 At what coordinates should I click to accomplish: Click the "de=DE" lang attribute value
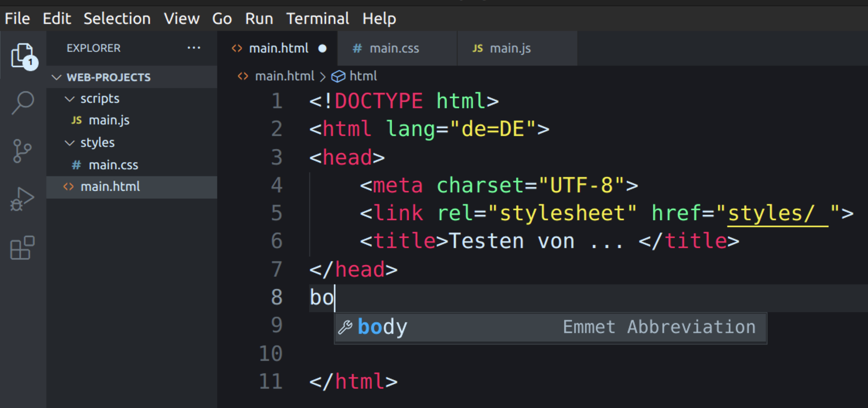tap(492, 129)
